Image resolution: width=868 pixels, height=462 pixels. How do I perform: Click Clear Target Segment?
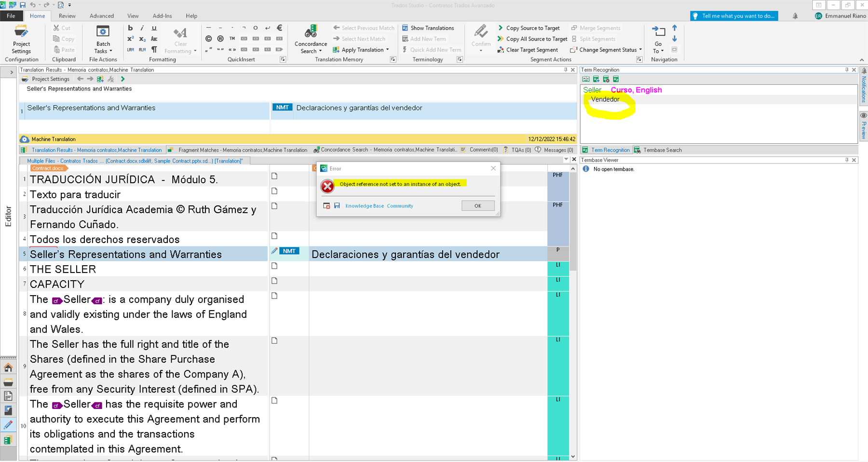point(528,50)
